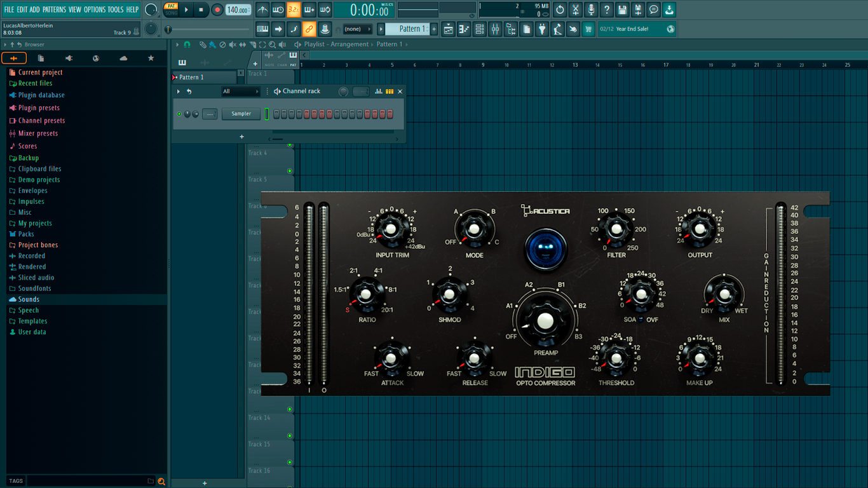Toggle the metronome icon
Viewport: 868px width, 488px height.
[x=263, y=10]
